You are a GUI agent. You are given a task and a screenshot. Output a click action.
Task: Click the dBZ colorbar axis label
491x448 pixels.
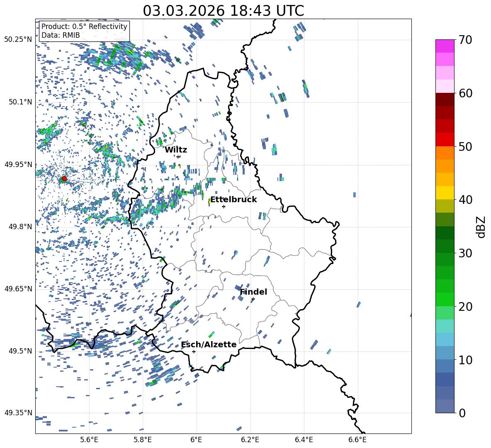[x=481, y=226]
